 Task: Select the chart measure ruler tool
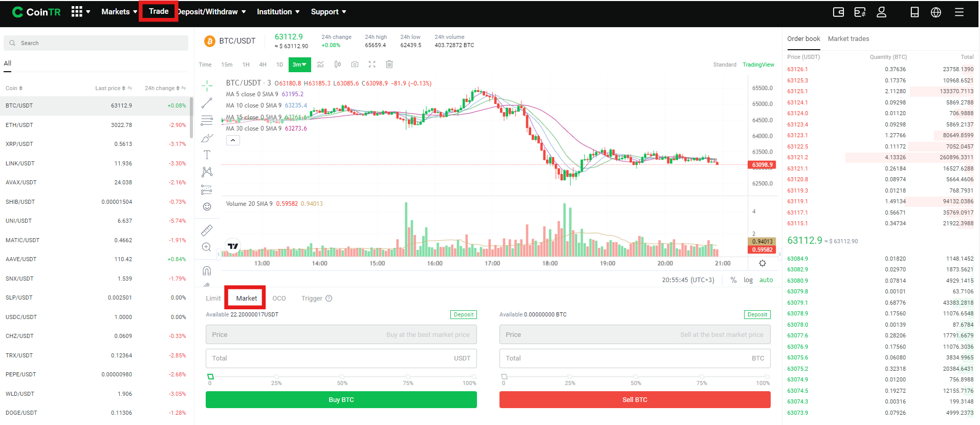click(x=207, y=230)
